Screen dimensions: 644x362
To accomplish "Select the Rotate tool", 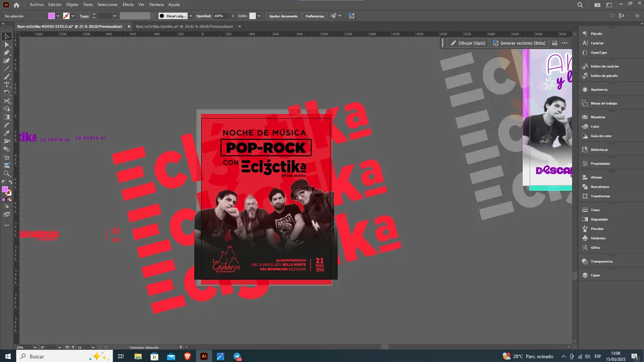I will 7,93.
